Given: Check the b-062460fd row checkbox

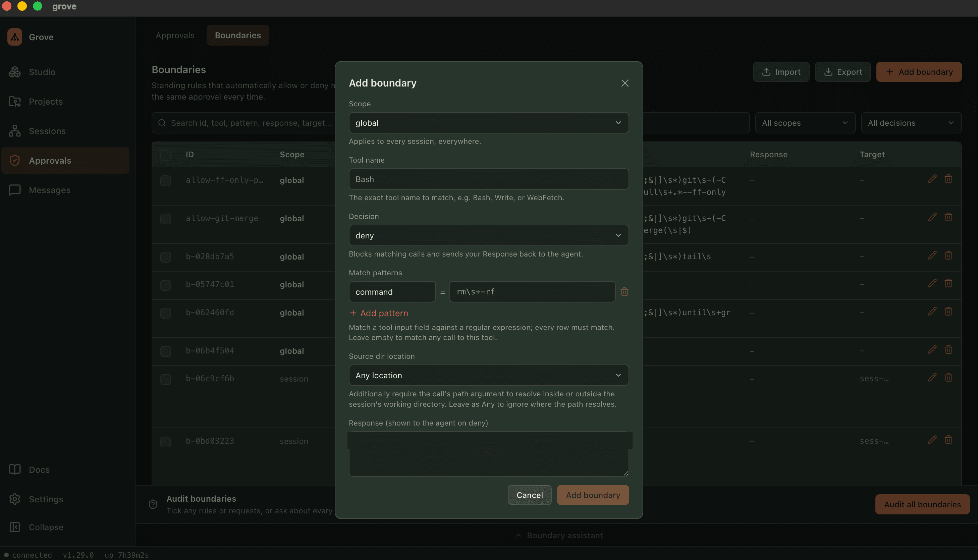Looking at the screenshot, I should click(166, 314).
